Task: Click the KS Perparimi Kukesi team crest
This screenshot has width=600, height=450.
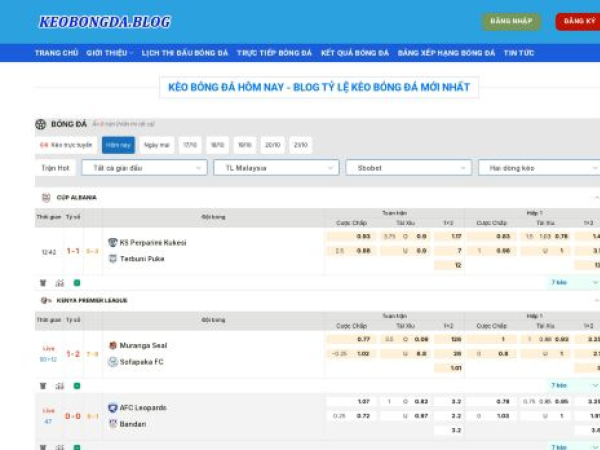Action: click(113, 242)
